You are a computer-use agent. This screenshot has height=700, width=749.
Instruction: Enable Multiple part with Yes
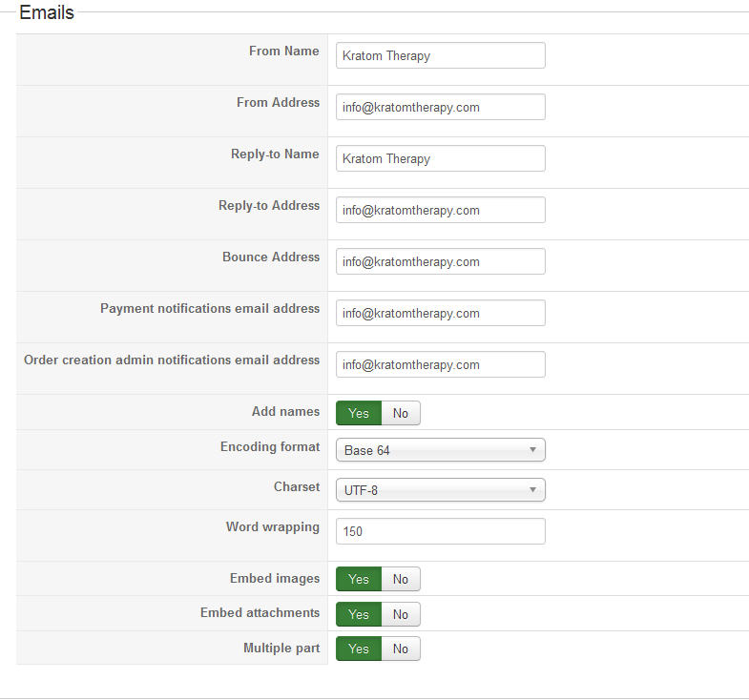click(359, 649)
